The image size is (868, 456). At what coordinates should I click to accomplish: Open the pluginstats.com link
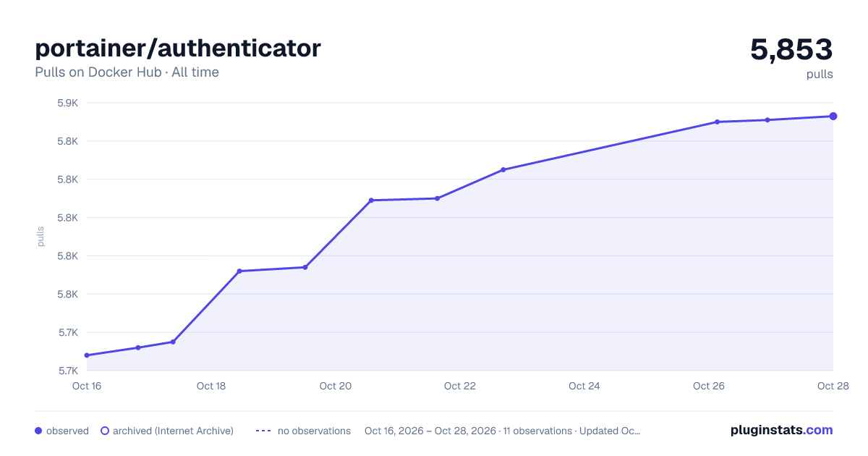[x=782, y=430]
